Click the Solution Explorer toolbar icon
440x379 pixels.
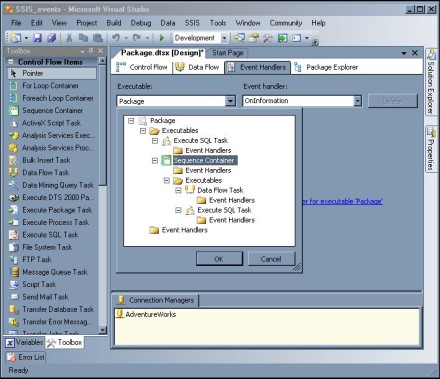pyautogui.click(x=239, y=38)
